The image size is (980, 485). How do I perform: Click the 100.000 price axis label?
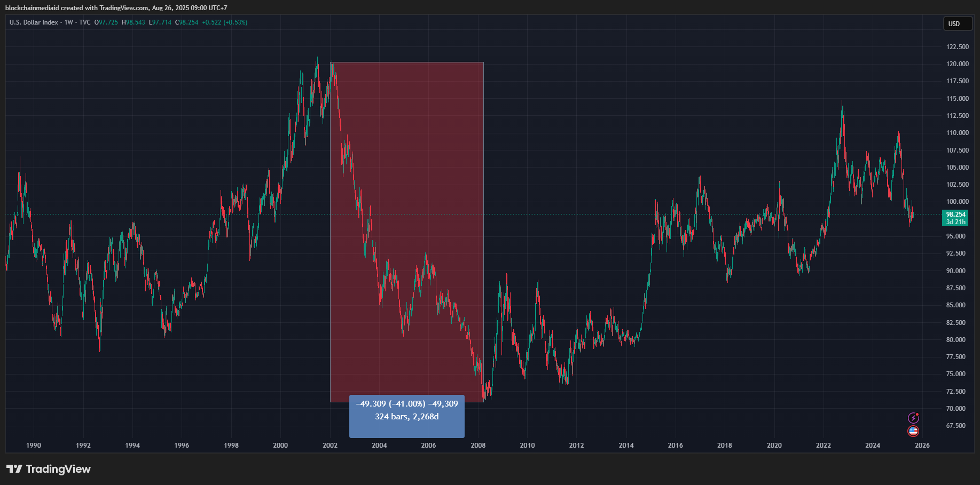[x=957, y=202]
